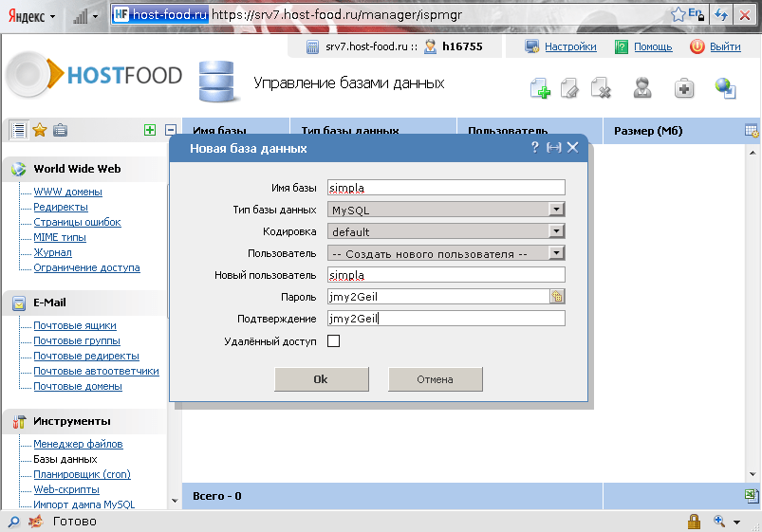762x532 pixels.
Task: Open Планировщик (cron) link
Action: click(x=82, y=474)
